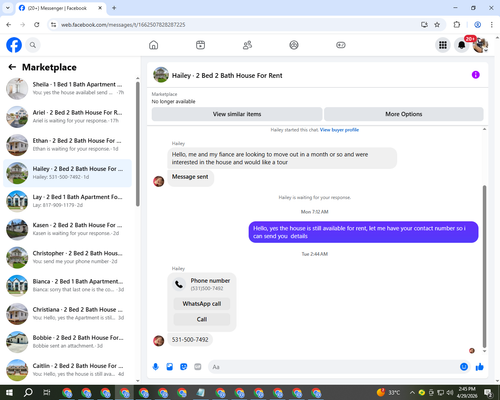Image resolution: width=500 pixels, height=400 pixels.
Task: Open the emoji picker in message box
Action: 464,367
